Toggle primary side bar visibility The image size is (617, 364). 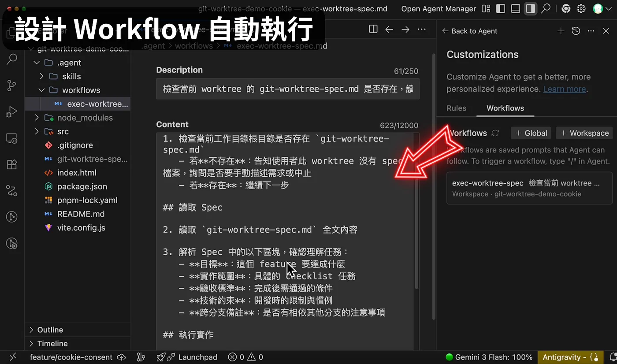pyautogui.click(x=500, y=8)
